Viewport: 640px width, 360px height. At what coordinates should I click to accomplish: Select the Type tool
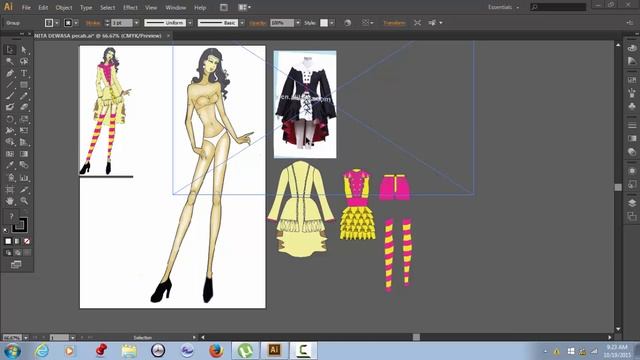tap(24, 73)
